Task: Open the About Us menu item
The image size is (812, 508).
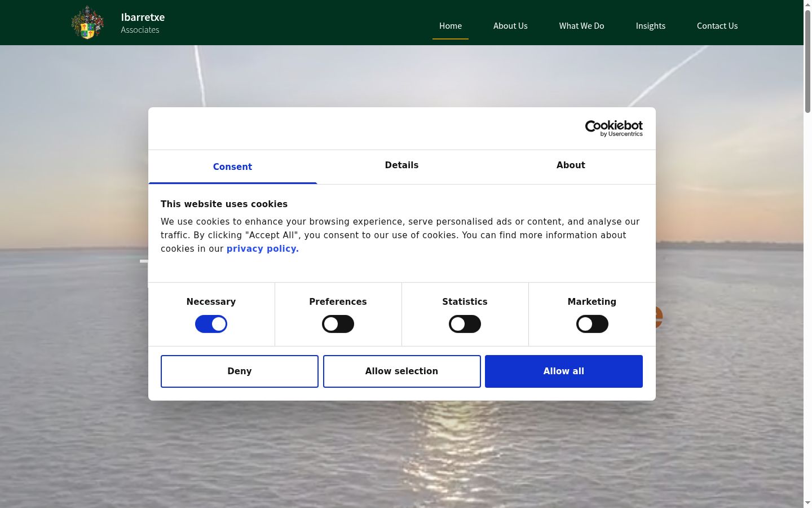Action: 510,26
